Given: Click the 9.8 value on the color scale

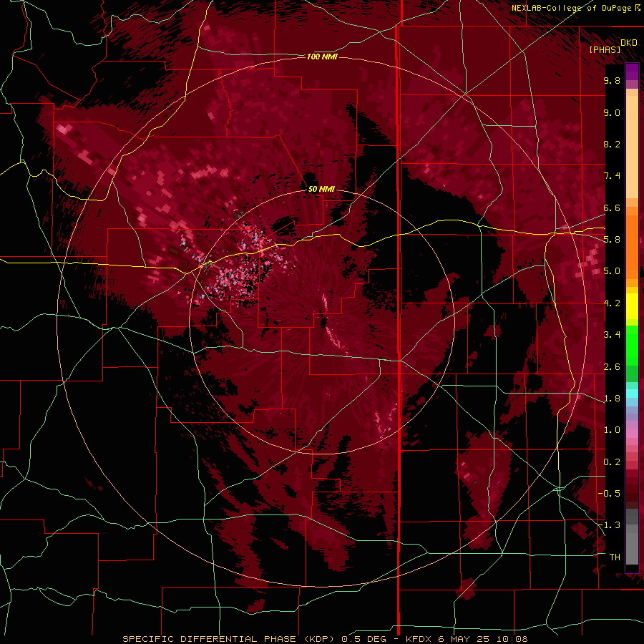Looking at the screenshot, I should pyautogui.click(x=612, y=80).
